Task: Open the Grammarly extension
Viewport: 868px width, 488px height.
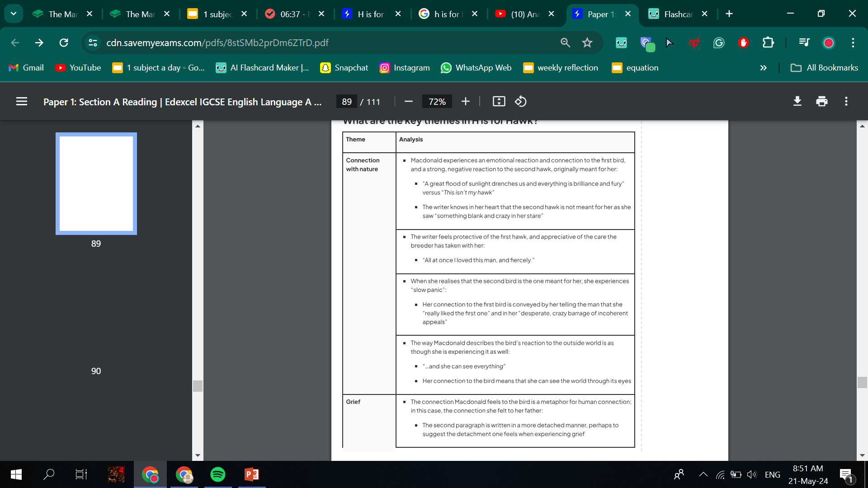Action: coord(719,42)
